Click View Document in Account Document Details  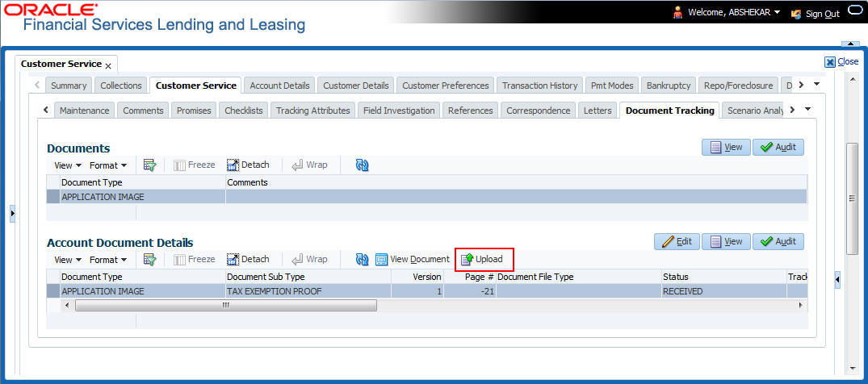(413, 259)
